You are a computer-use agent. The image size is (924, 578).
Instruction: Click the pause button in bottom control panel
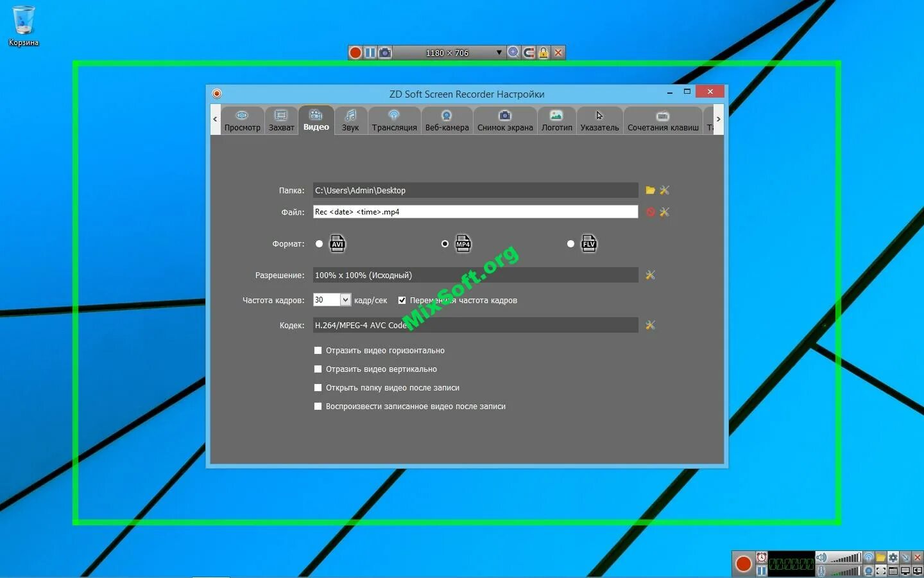pyautogui.click(x=762, y=571)
